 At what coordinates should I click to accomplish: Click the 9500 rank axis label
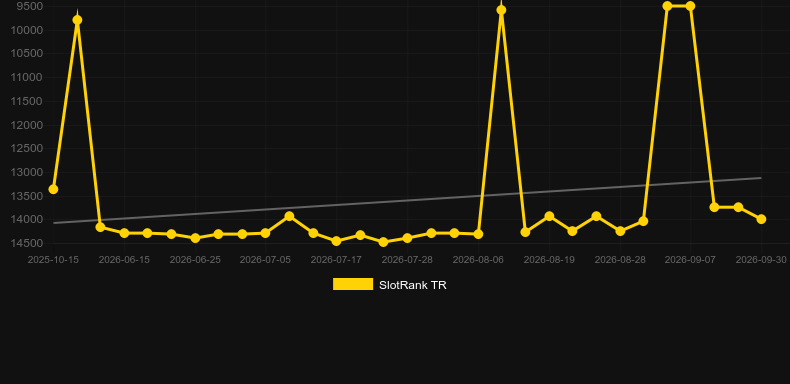[30, 6]
